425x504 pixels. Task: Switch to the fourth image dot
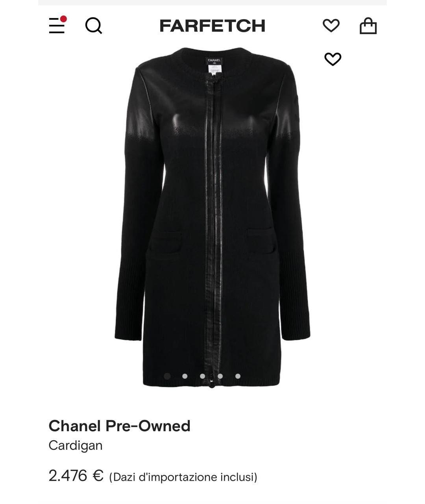click(220, 376)
